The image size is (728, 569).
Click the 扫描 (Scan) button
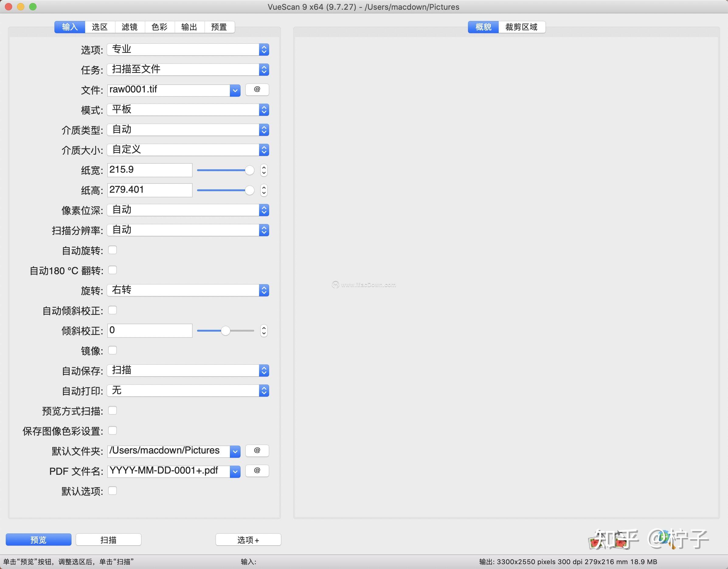[x=108, y=539]
